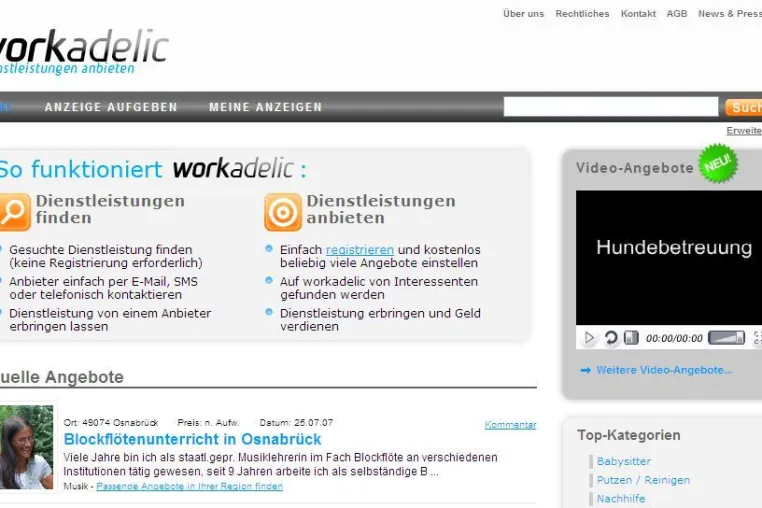Click the Preis: n. Aufw. text

click(x=208, y=422)
